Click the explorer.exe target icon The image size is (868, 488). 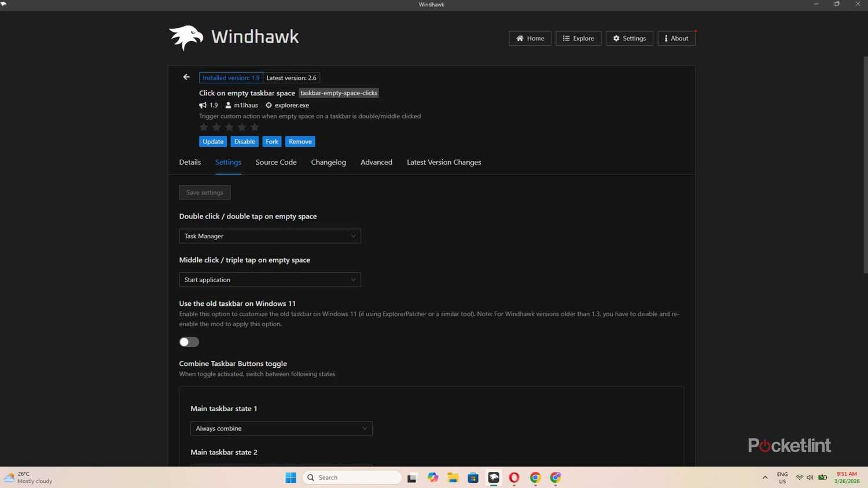pyautogui.click(x=269, y=105)
